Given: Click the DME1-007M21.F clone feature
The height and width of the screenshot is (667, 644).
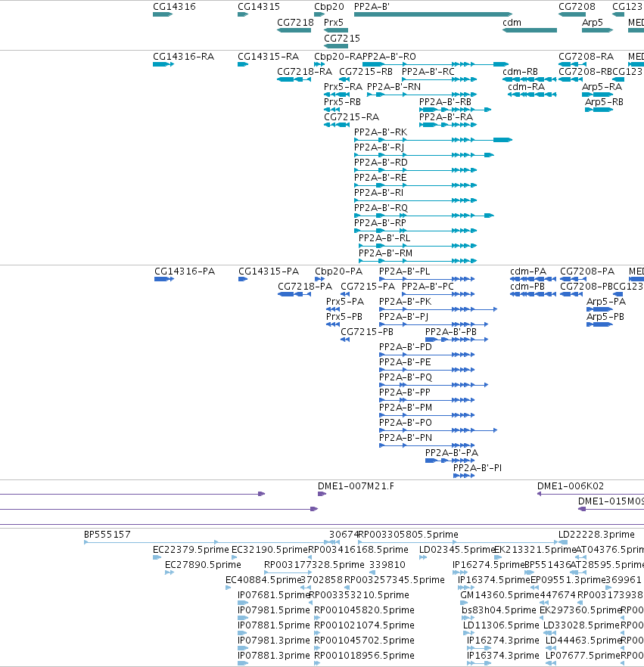Looking at the screenshot, I should pos(322,494).
